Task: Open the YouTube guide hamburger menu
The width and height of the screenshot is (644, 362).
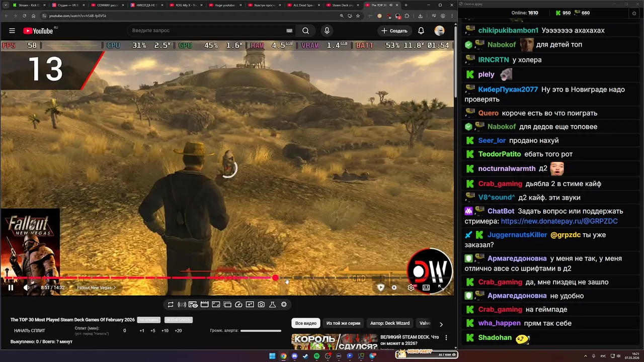Action: click(12, 31)
